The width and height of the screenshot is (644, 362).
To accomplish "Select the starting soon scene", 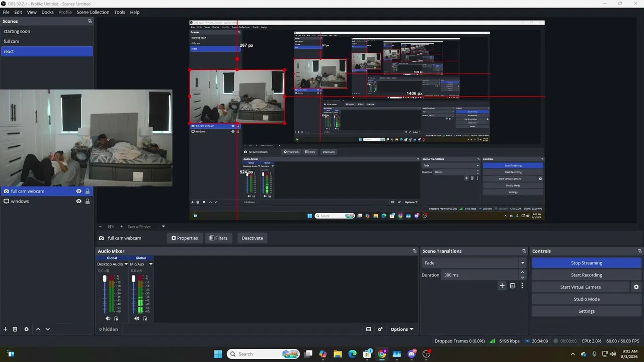I will pos(47,31).
